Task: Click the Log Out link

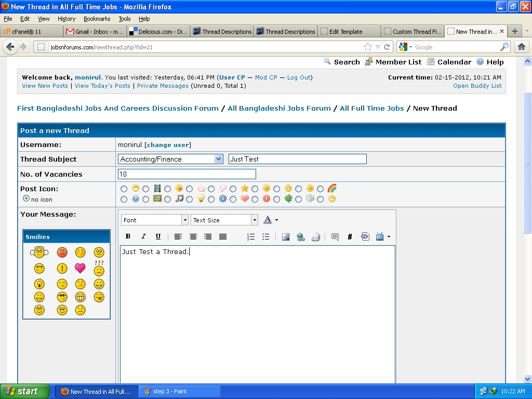Action: click(x=299, y=77)
